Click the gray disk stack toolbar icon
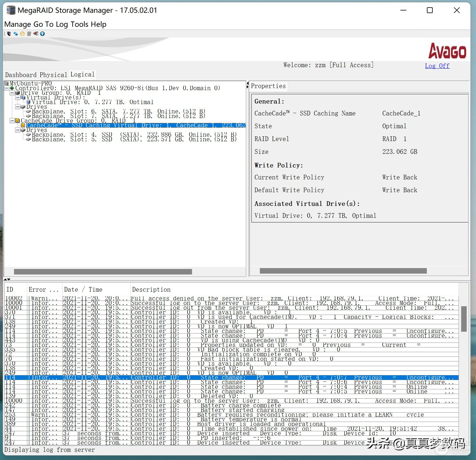Image resolution: width=476 pixels, height=460 pixels. click(29, 34)
